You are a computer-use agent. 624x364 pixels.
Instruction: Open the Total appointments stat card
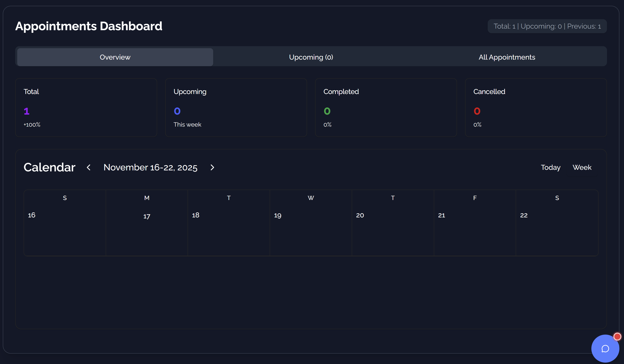[86, 108]
